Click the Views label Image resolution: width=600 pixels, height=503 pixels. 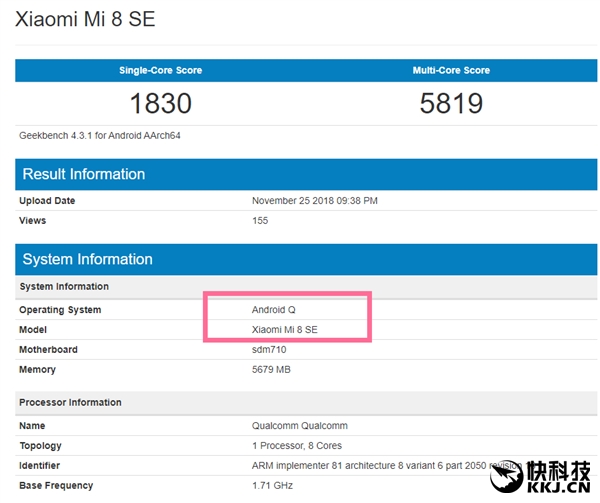pos(33,220)
